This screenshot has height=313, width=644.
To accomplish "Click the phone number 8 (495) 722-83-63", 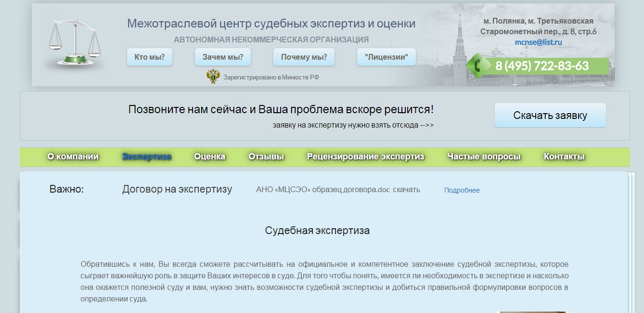I will pos(542,66).
